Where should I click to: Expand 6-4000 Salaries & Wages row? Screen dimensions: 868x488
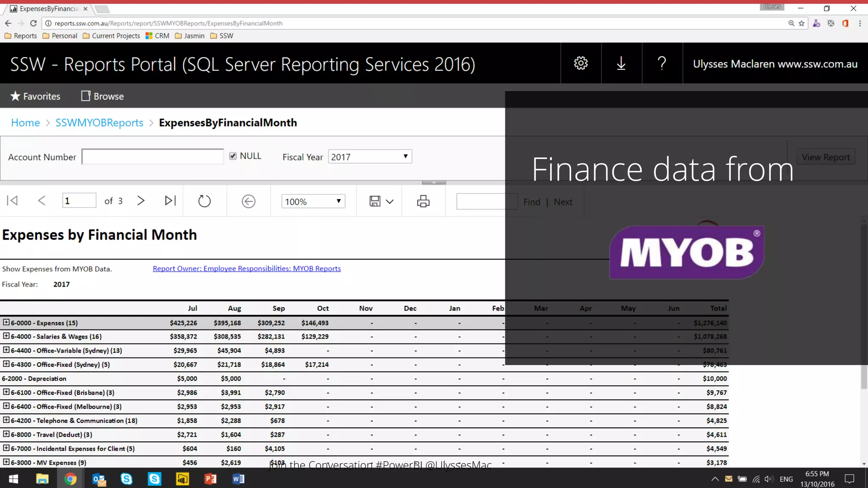[x=6, y=336]
